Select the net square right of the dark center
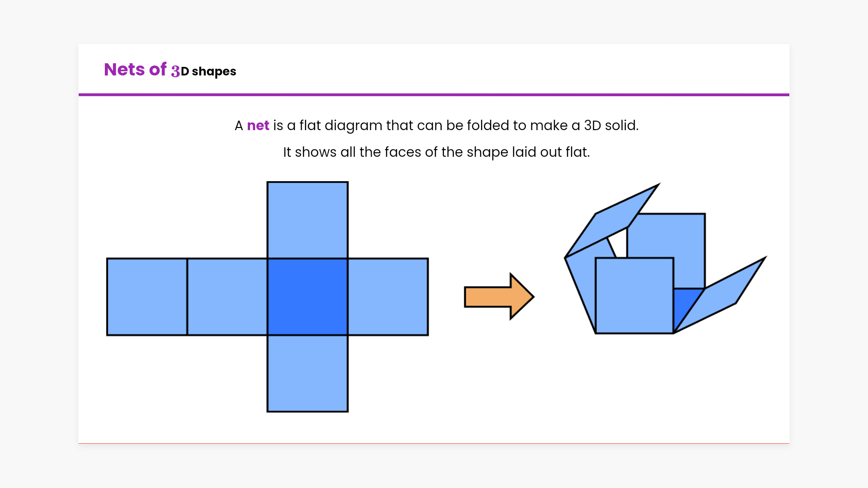Viewport: 868px width, 488px height. (x=388, y=297)
